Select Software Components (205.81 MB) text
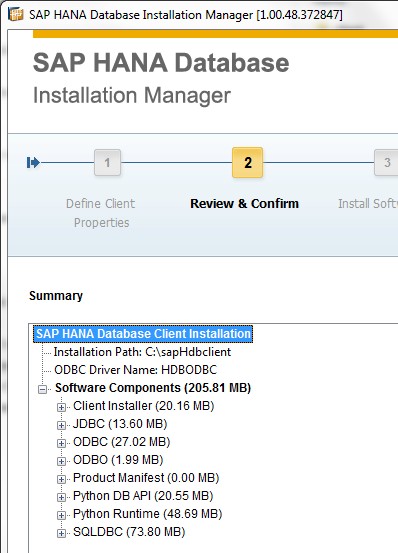 [x=153, y=388]
